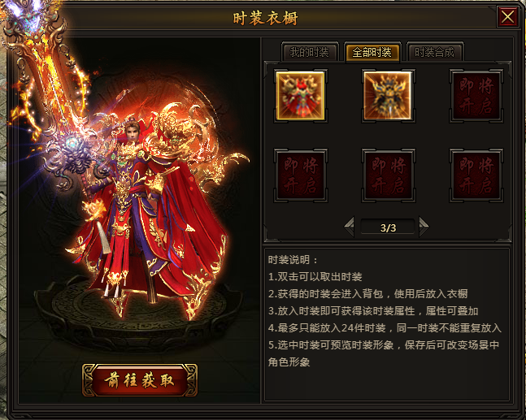
Task: Close the 时装衣橱 window
Action: click(x=507, y=17)
